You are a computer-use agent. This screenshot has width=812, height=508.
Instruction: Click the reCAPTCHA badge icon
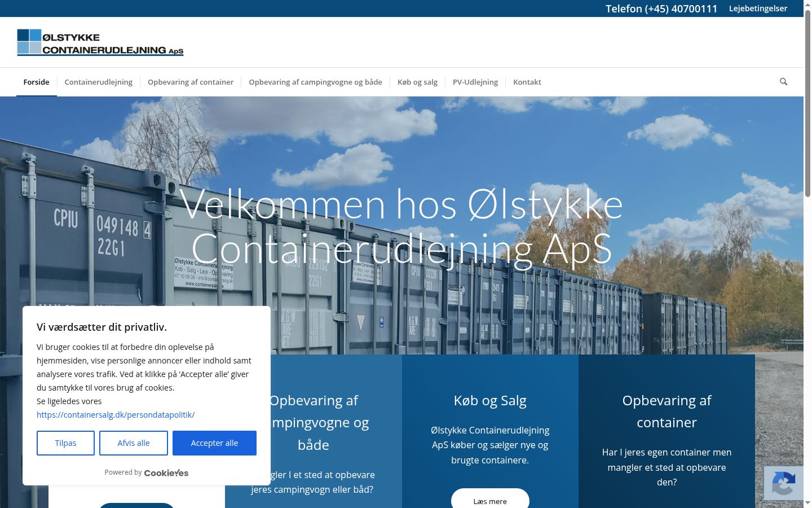click(x=783, y=483)
